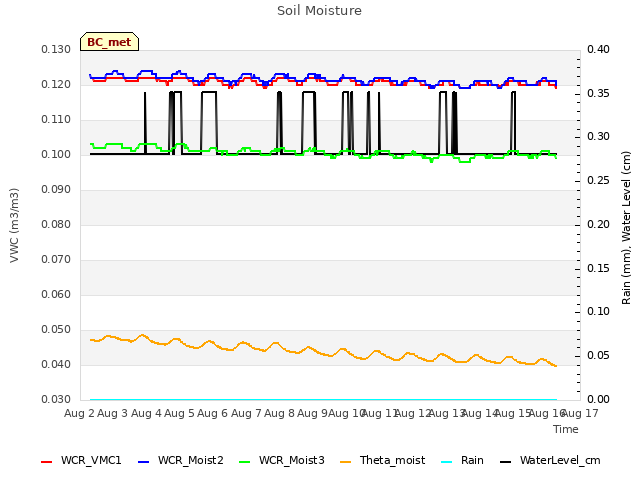Screen dimensions: 640x480
Task: Click the wide black water level pulse near Aug 6
Action: 209,92
